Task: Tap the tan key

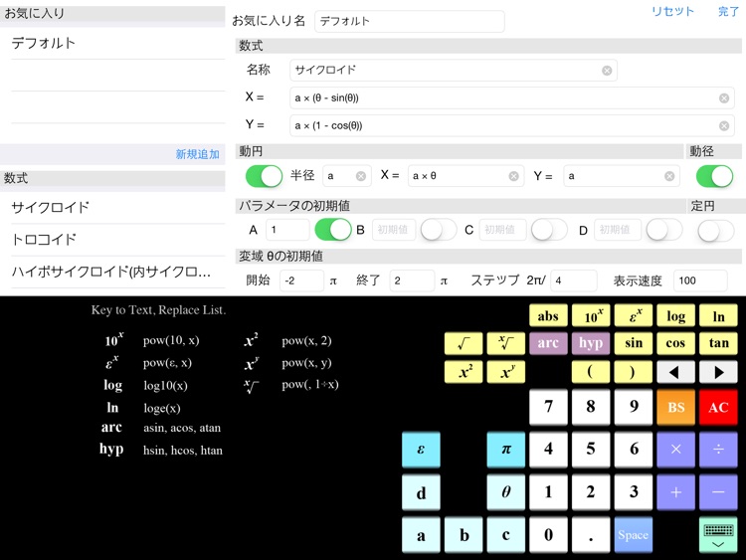Action: point(718,343)
